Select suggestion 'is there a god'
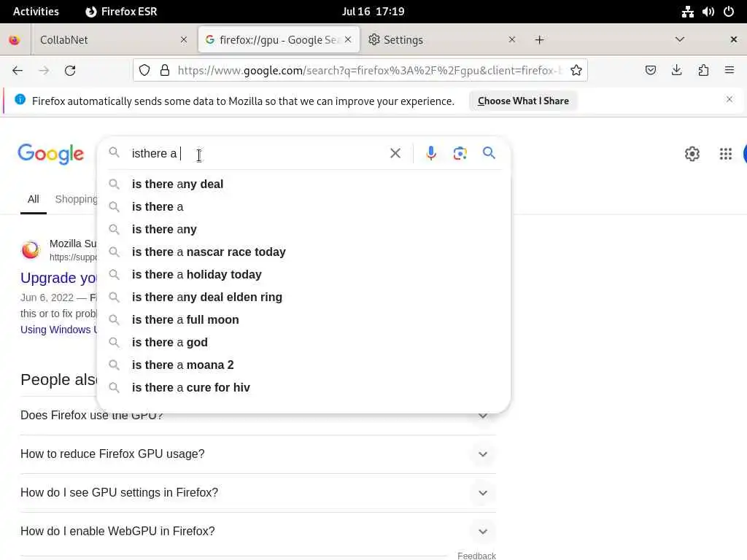The image size is (747, 560). coord(303,343)
